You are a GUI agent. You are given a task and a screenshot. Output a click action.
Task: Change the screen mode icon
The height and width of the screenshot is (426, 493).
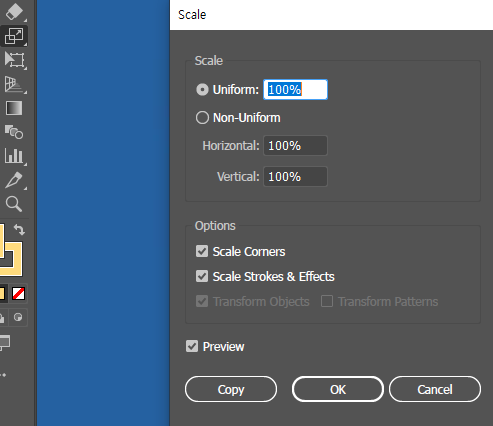(5, 343)
